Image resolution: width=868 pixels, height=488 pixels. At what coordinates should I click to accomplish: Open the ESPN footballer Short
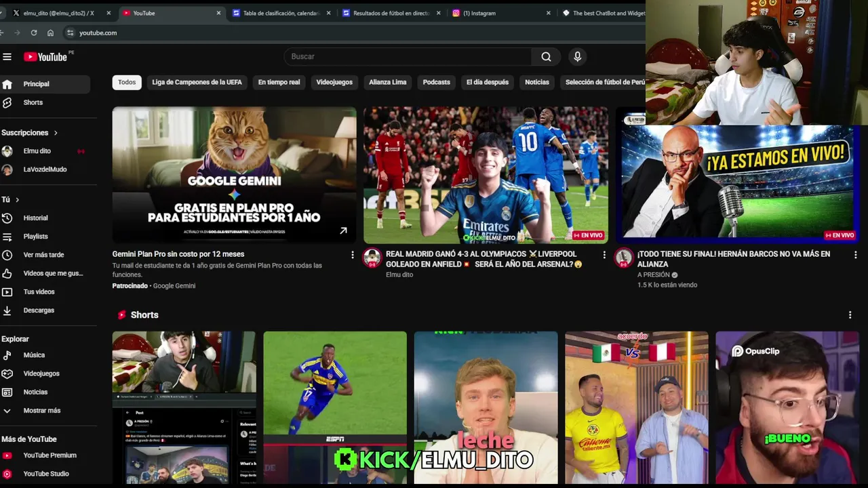tap(335, 407)
